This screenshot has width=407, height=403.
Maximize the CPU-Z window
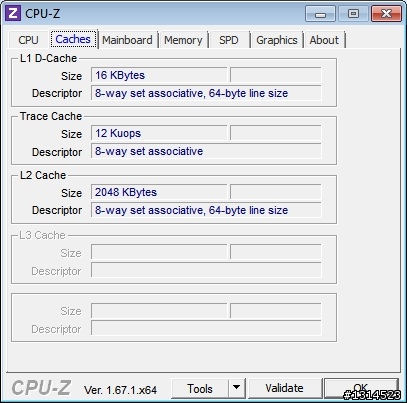click(x=353, y=14)
